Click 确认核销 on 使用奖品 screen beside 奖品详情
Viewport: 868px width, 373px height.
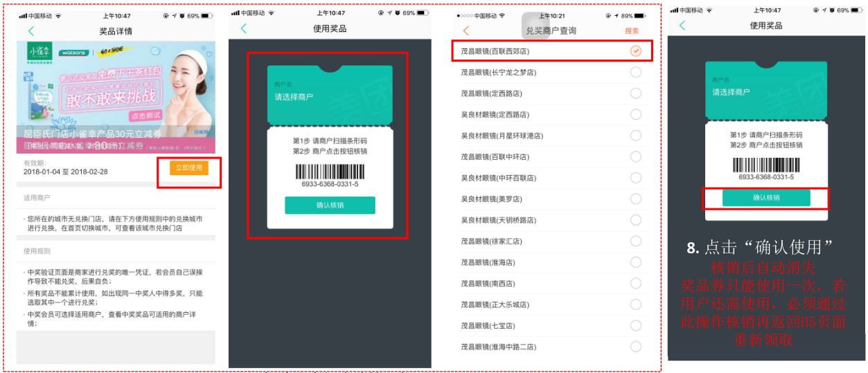[330, 206]
